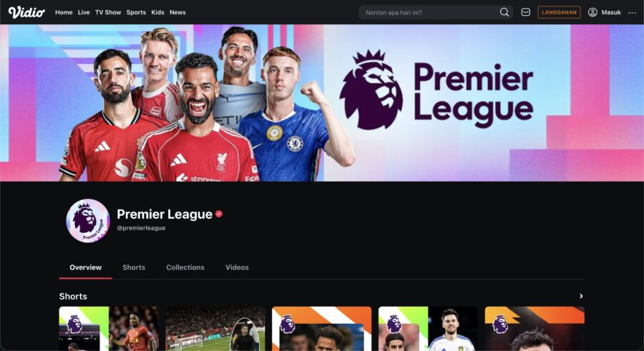Screen dimensions: 644x351
Task: Go to Live in navigation
Action: pyautogui.click(x=84, y=12)
